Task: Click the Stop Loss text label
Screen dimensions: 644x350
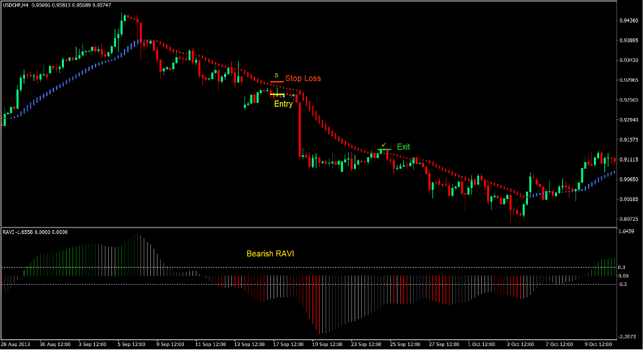Action: (303, 78)
